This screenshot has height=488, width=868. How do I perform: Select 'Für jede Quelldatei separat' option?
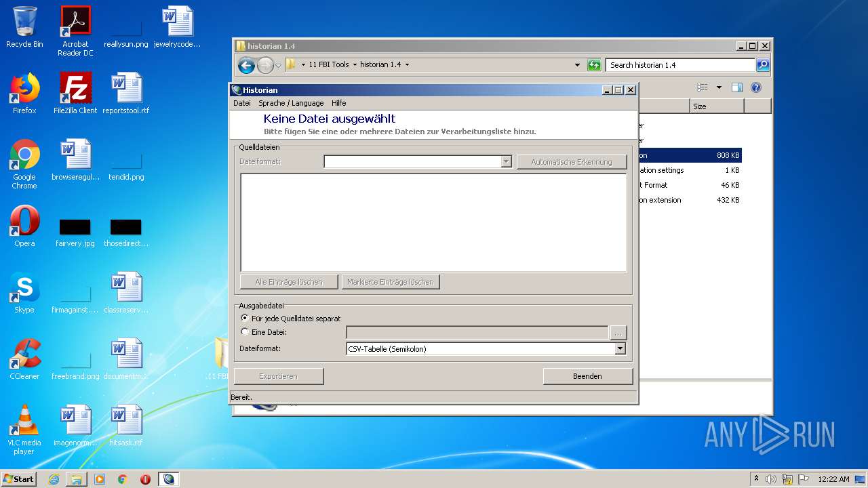click(x=291, y=319)
